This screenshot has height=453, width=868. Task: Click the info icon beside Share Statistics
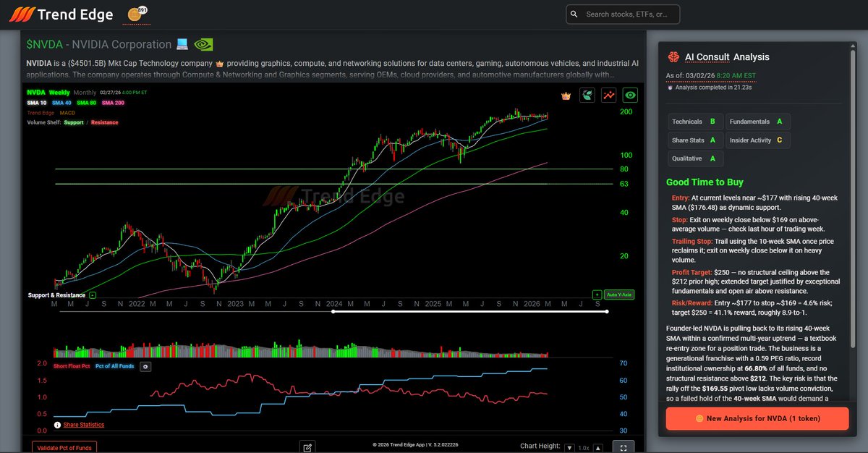(x=57, y=425)
